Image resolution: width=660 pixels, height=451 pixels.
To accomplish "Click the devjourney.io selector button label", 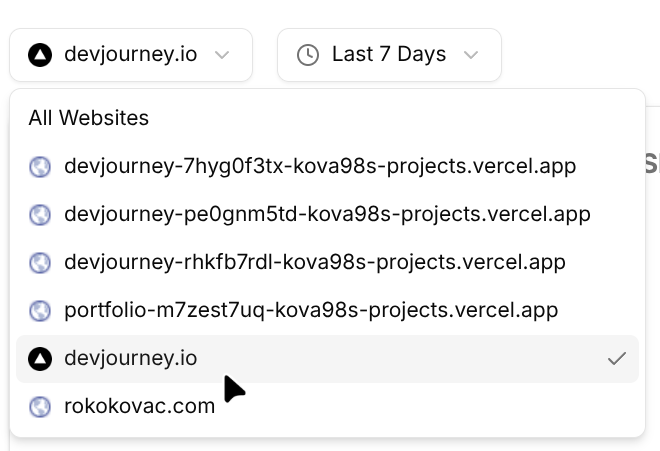I will click(130, 55).
